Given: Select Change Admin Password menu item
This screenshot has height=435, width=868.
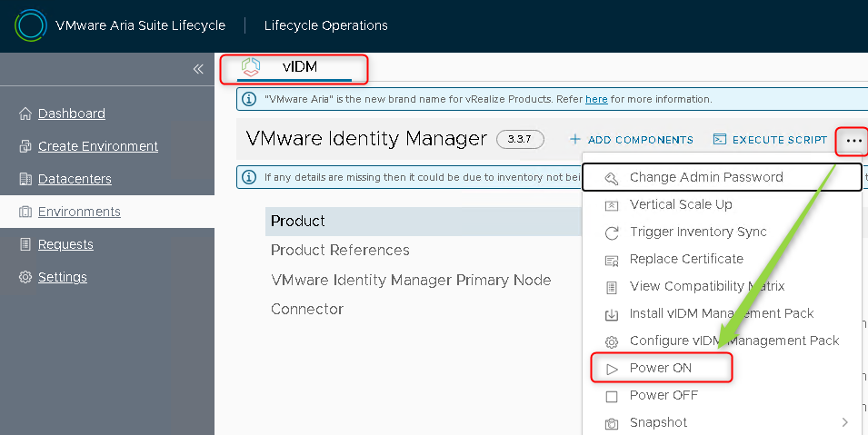Looking at the screenshot, I should 722,177.
